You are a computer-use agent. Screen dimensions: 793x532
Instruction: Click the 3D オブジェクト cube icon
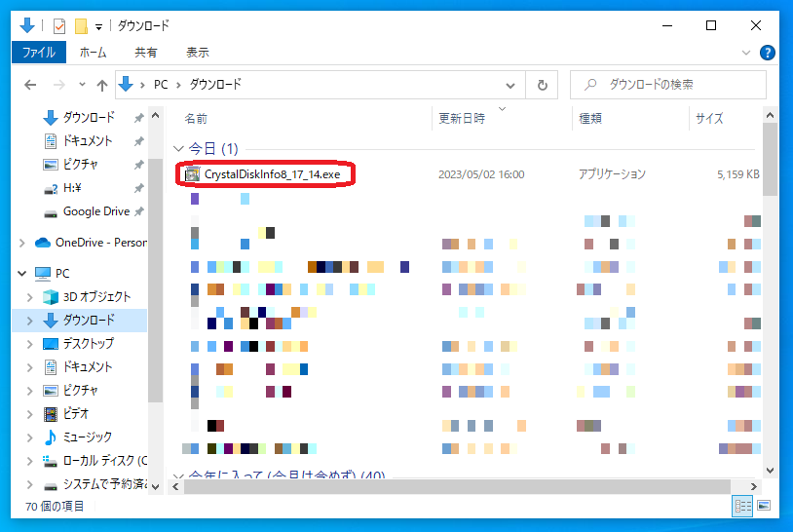tap(50, 297)
